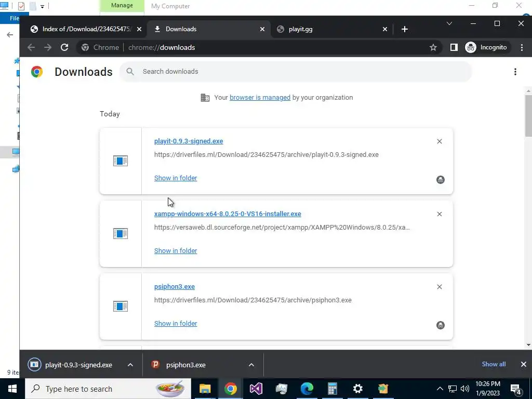Close the download shelf

pos(524,364)
